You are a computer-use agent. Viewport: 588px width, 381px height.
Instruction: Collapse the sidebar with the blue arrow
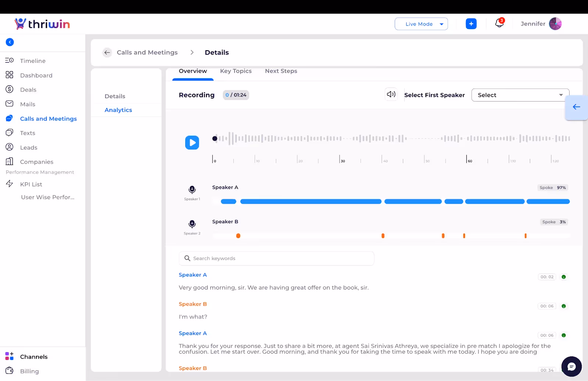pyautogui.click(x=10, y=42)
